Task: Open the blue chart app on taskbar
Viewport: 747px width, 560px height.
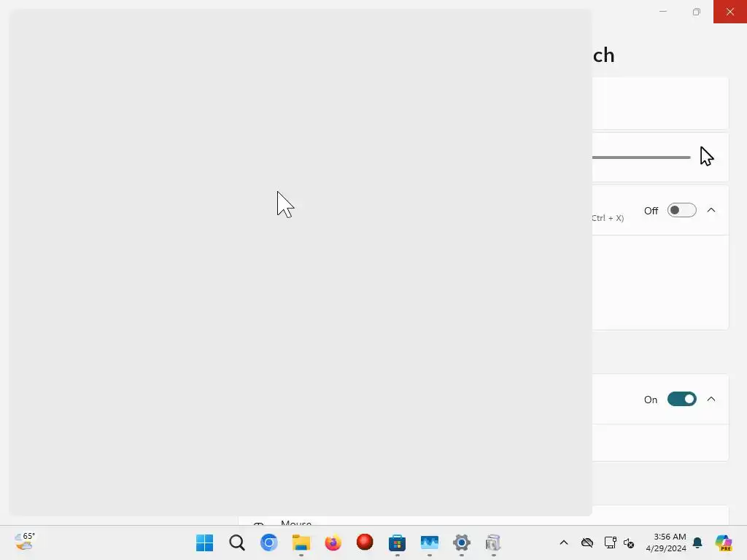Action: [429, 542]
